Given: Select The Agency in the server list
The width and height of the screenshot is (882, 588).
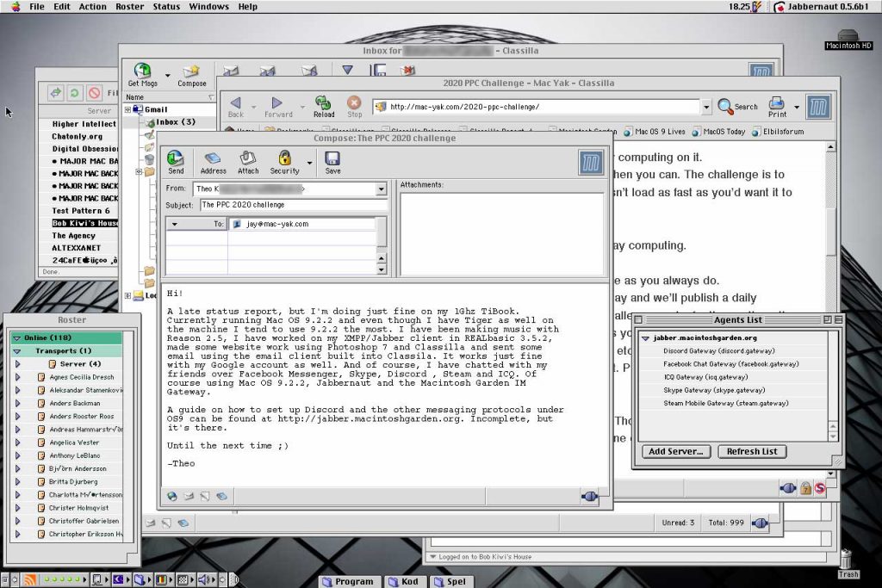Looking at the screenshot, I should tap(74, 236).
